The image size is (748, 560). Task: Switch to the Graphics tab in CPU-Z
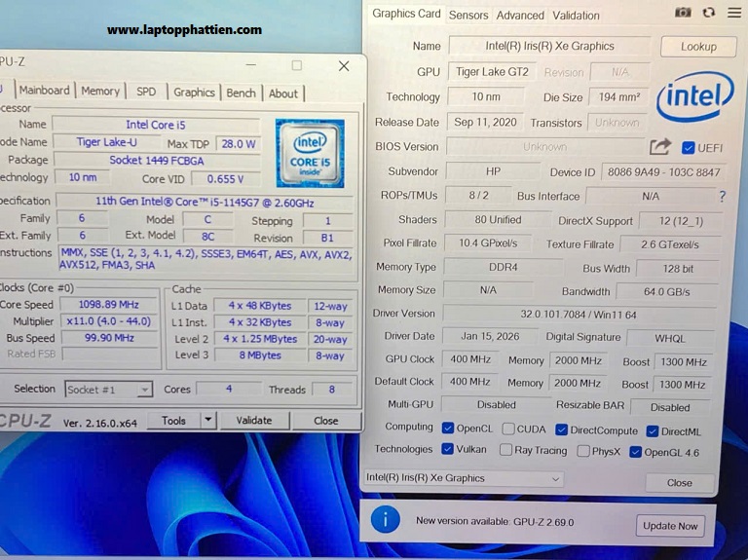click(194, 93)
